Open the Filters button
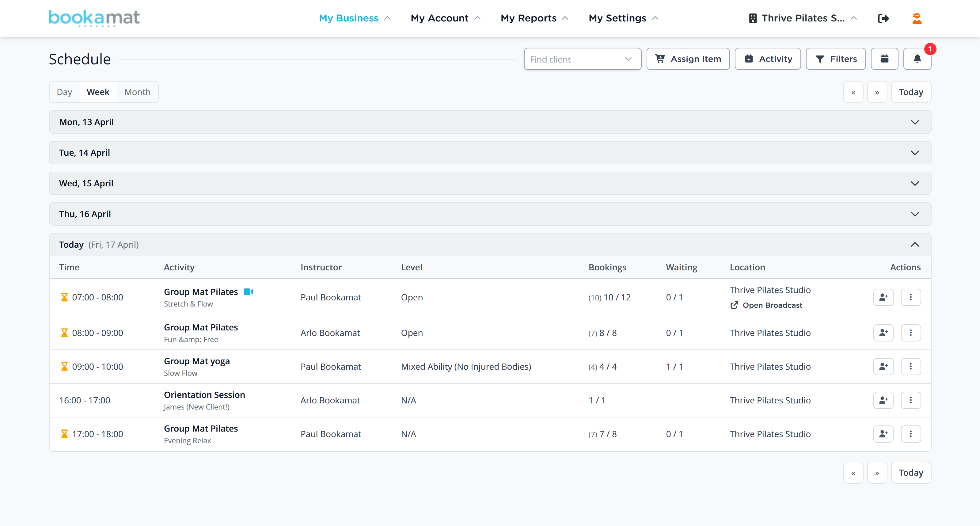This screenshot has width=980, height=526. tap(836, 59)
